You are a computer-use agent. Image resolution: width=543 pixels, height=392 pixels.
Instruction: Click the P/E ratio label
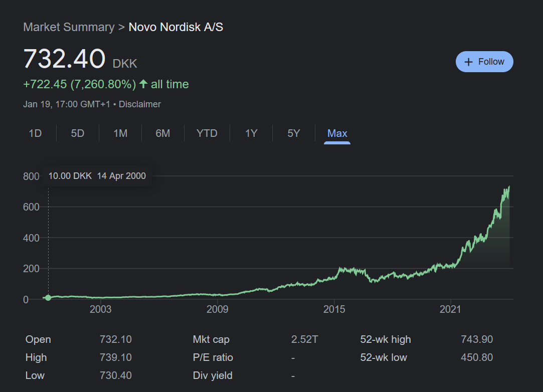[213, 357]
